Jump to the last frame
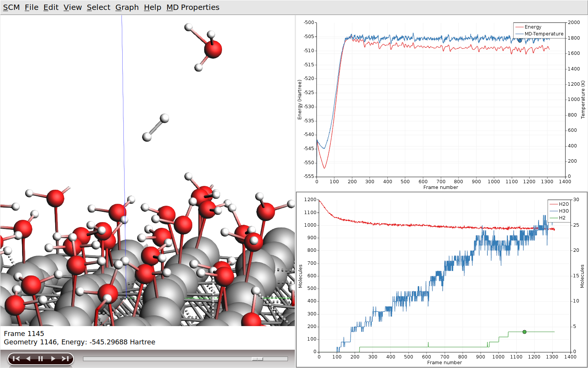The height and width of the screenshot is (368, 588). [65, 358]
